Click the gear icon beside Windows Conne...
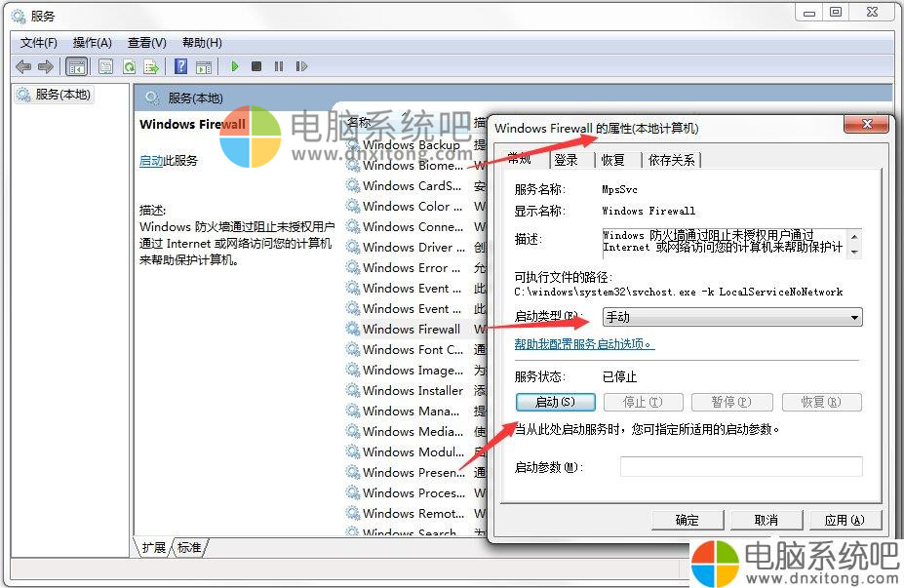This screenshot has width=904, height=588. [352, 226]
